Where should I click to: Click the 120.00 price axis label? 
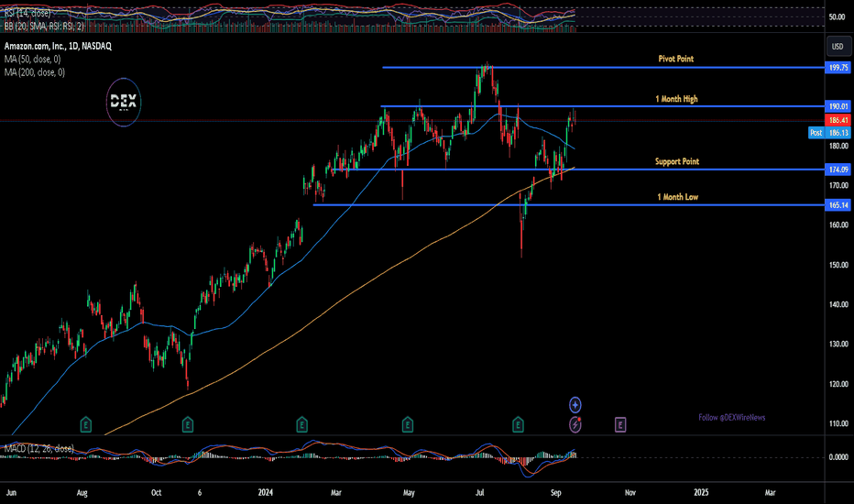[x=838, y=384]
